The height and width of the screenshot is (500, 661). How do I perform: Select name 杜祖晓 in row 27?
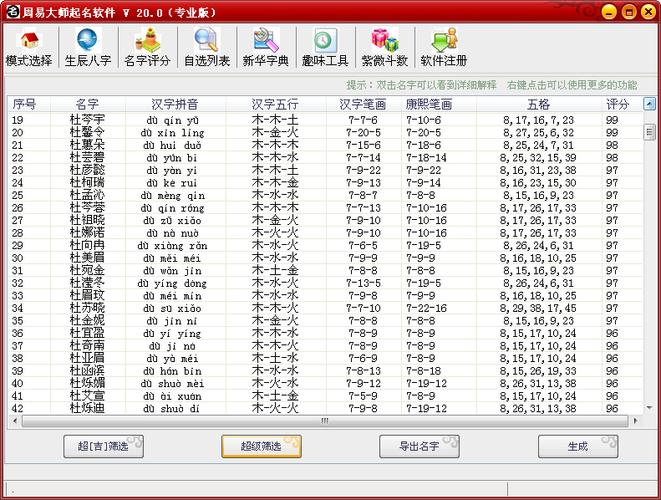pyautogui.click(x=87, y=220)
